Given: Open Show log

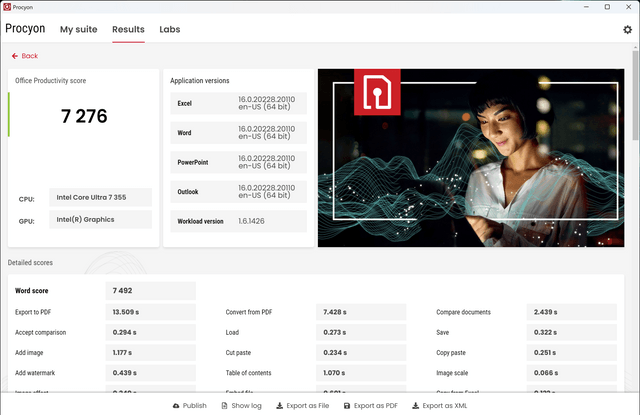Looking at the screenshot, I should 242,406.
